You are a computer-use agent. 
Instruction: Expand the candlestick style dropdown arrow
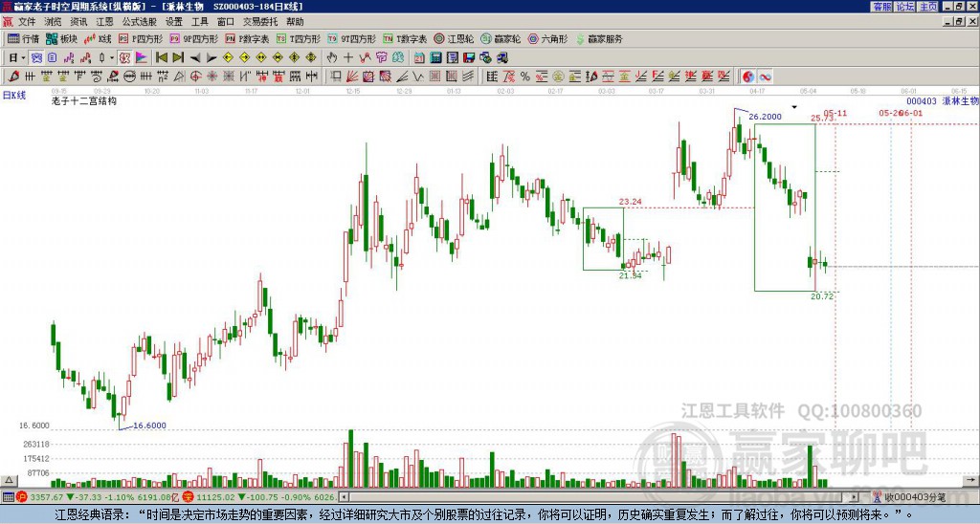112,58
